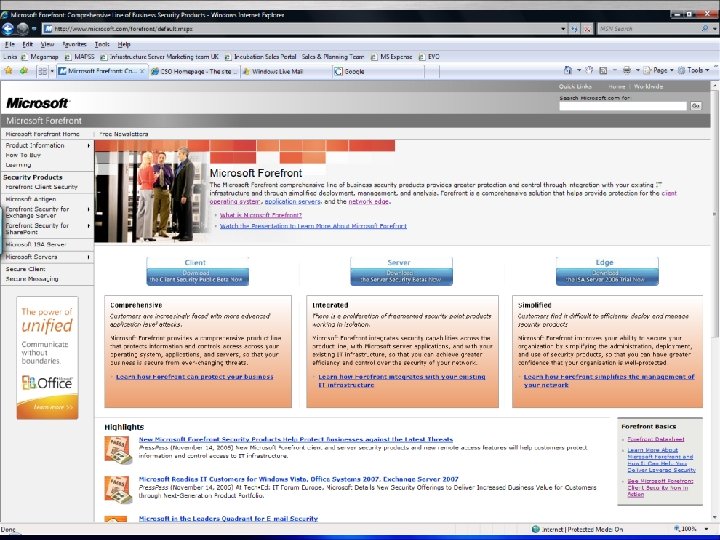Open Forefront Client Security sidebar link
The image size is (720, 540).
coord(41,187)
